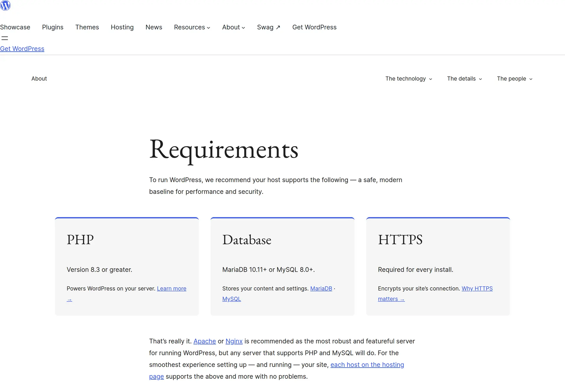Open the News nav item
The width and height of the screenshot is (565, 392).
[x=154, y=27]
